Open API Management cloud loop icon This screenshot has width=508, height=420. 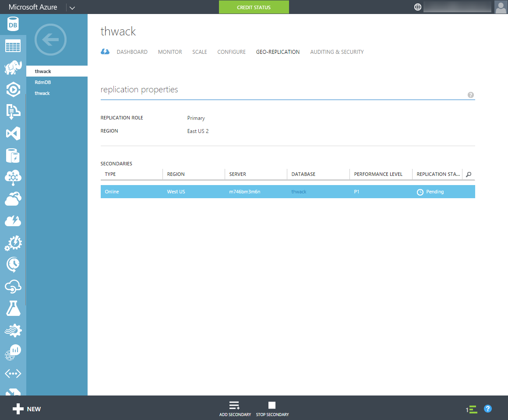click(13, 287)
